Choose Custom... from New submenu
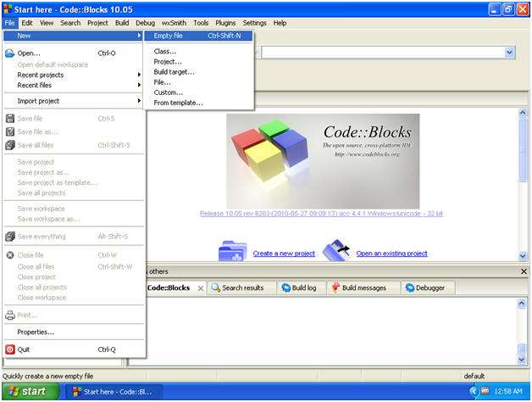This screenshot has height=402, width=532. [x=198, y=92]
